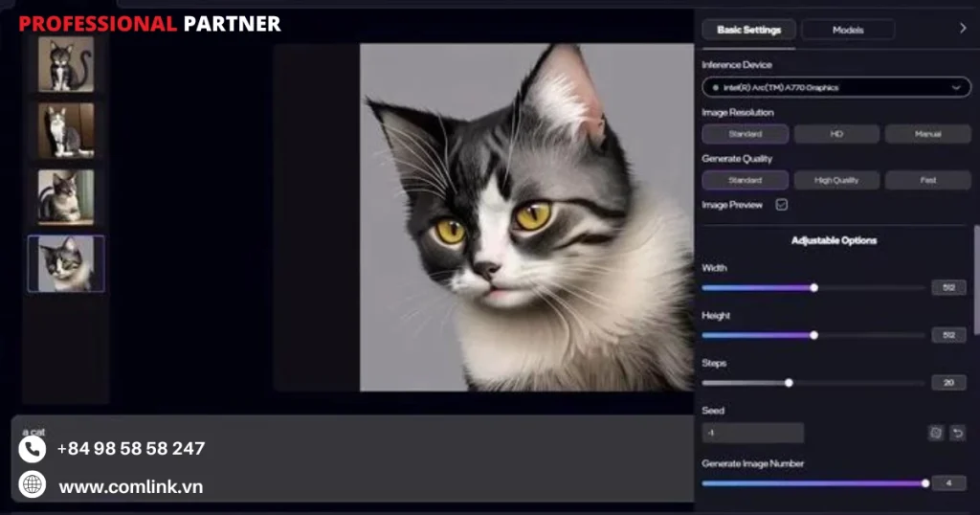Open the Basic Settings tab

coord(748,30)
